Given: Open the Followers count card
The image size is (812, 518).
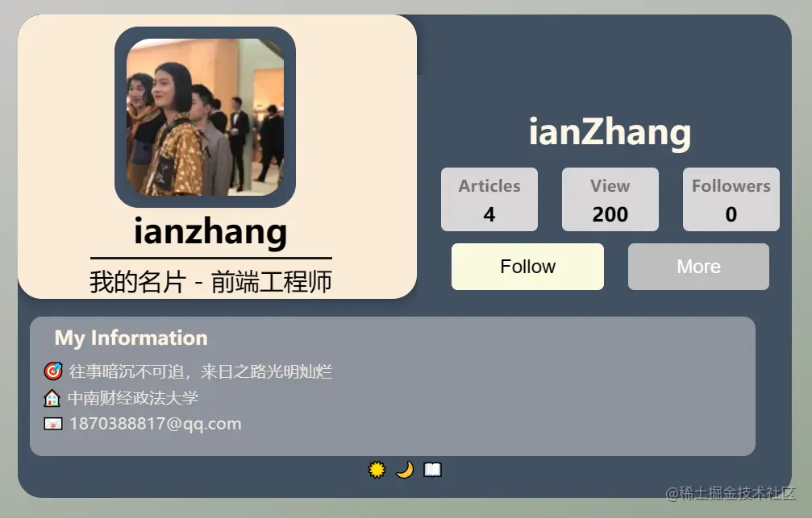Looking at the screenshot, I should tap(731, 199).
